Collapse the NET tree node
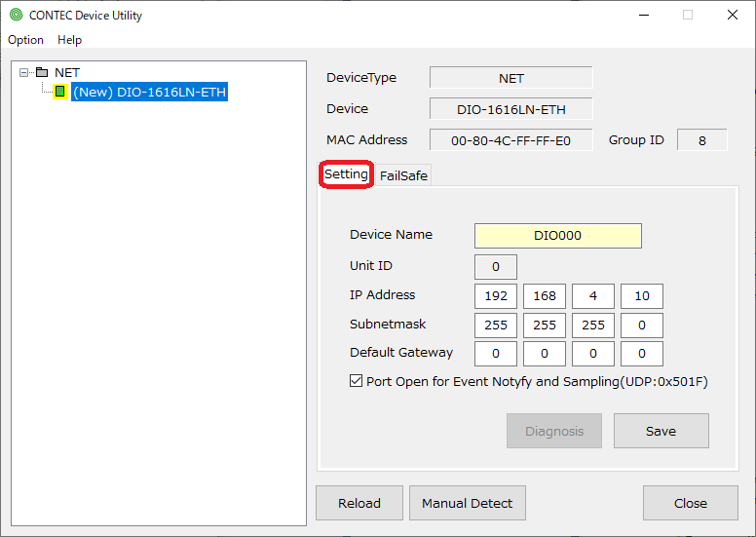The image size is (756, 537). point(24,73)
